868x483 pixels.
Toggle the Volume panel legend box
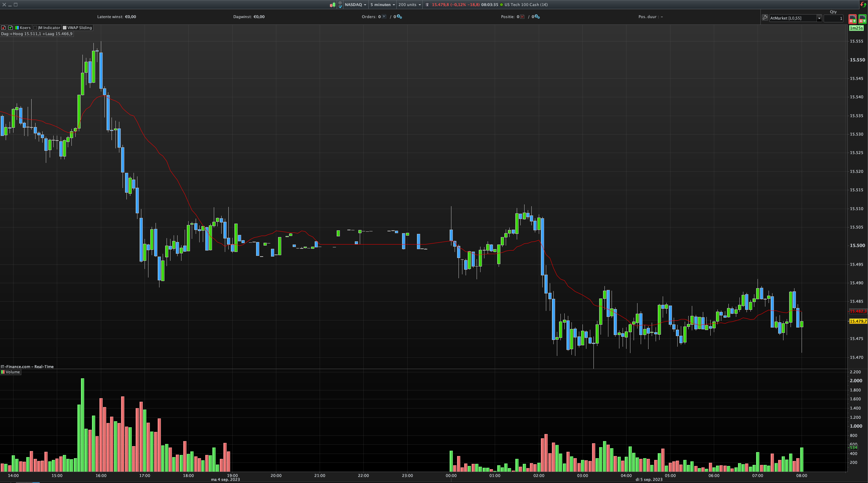[x=3, y=372]
